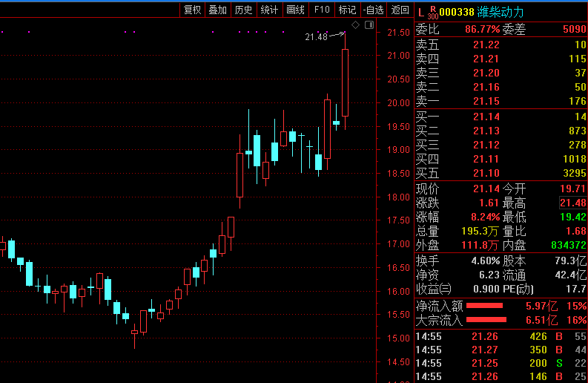Toggle 复权 price adjustment
This screenshot has height=383, width=588.
(192, 10)
